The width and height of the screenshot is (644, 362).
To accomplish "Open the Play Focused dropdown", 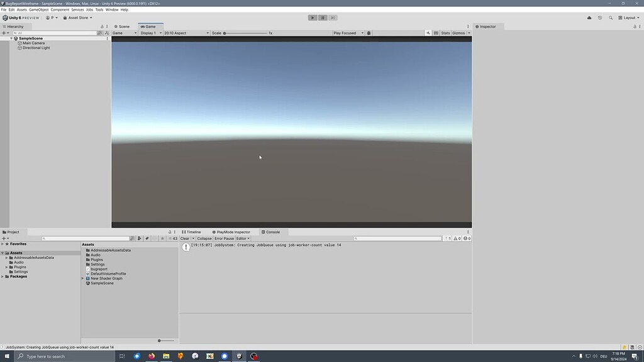I will pyautogui.click(x=348, y=33).
